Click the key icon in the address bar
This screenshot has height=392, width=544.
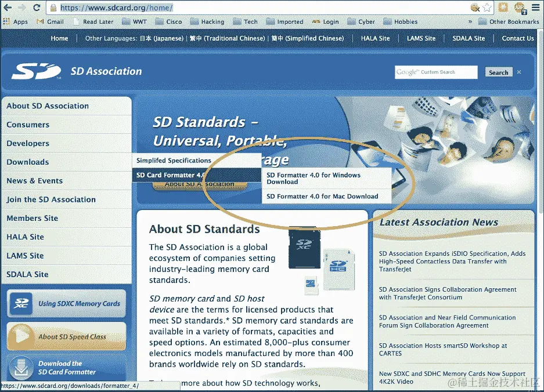click(x=475, y=8)
